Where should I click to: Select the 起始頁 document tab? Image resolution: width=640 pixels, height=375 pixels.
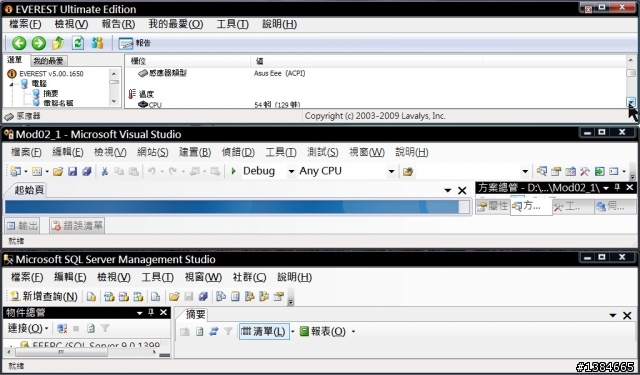point(29,190)
